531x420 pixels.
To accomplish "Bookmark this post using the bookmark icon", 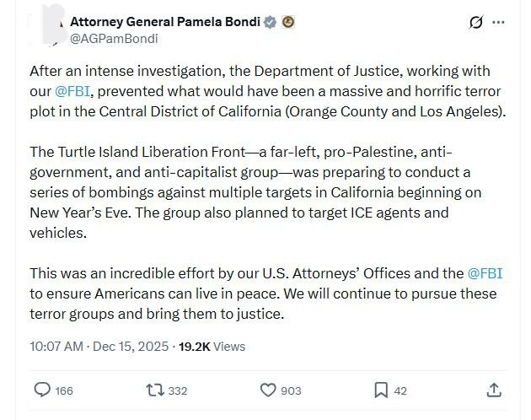I will point(381,390).
